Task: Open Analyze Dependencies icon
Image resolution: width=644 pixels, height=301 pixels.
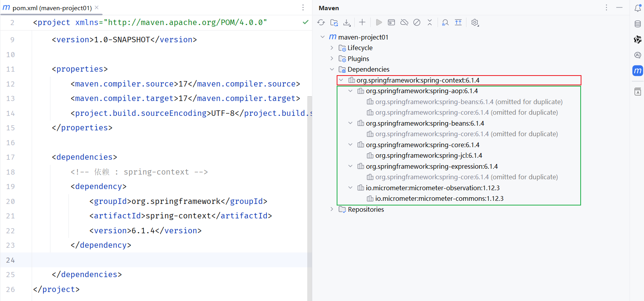Action: coord(445,22)
